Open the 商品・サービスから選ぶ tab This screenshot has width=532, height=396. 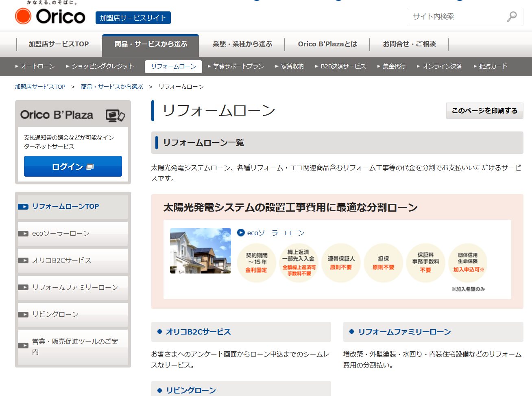click(x=150, y=44)
